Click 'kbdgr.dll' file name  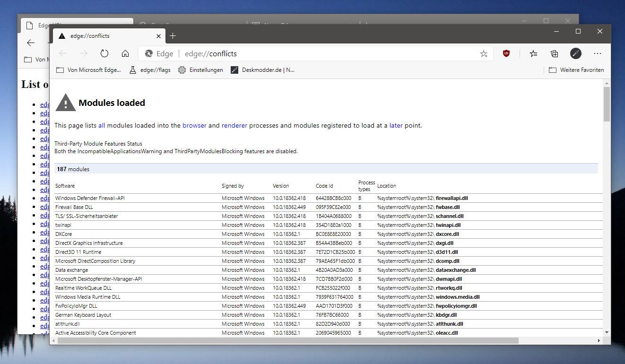click(x=446, y=315)
